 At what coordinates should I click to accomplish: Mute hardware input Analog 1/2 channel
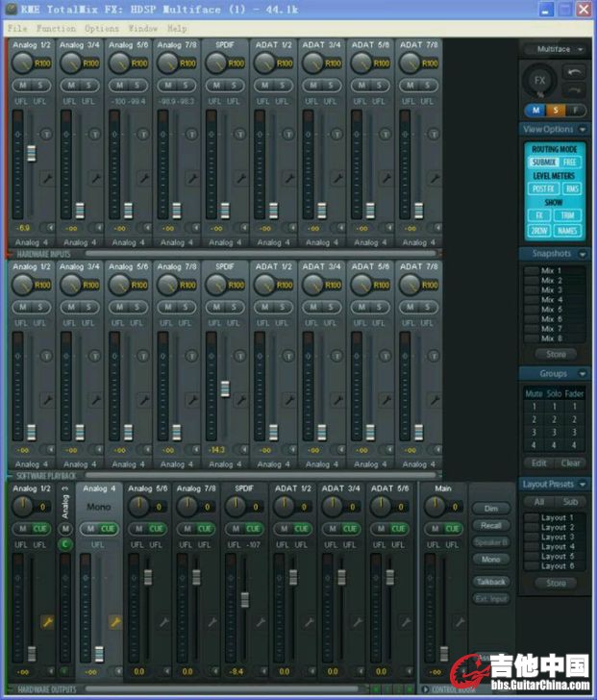[x=22, y=85]
